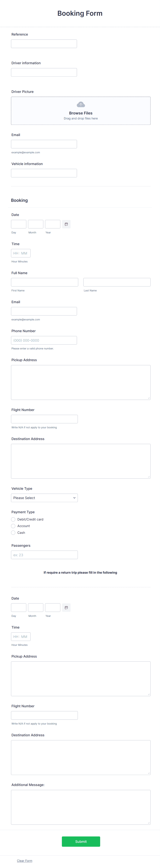The image size is (160, 868).
Task: Focus the First Name input under Full Name
Action: [x=44, y=282]
